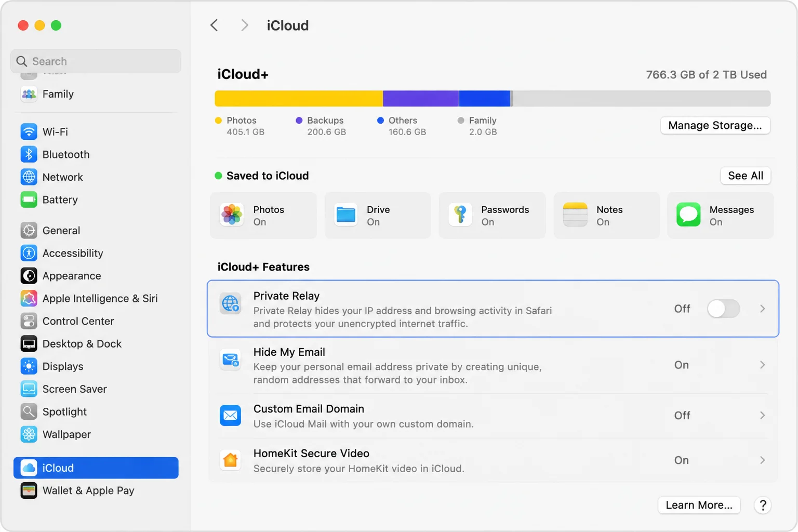Open help with the question mark
Viewport: 798px width, 532px height.
click(x=763, y=505)
